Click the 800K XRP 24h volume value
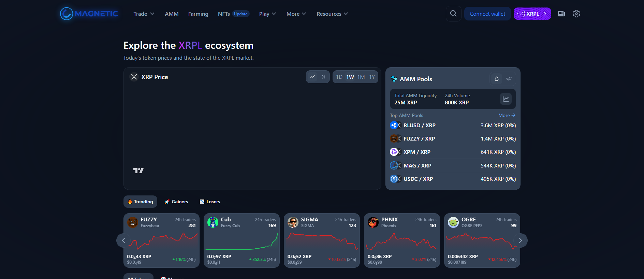Image resolution: width=644 pixels, height=279 pixels. (x=457, y=102)
